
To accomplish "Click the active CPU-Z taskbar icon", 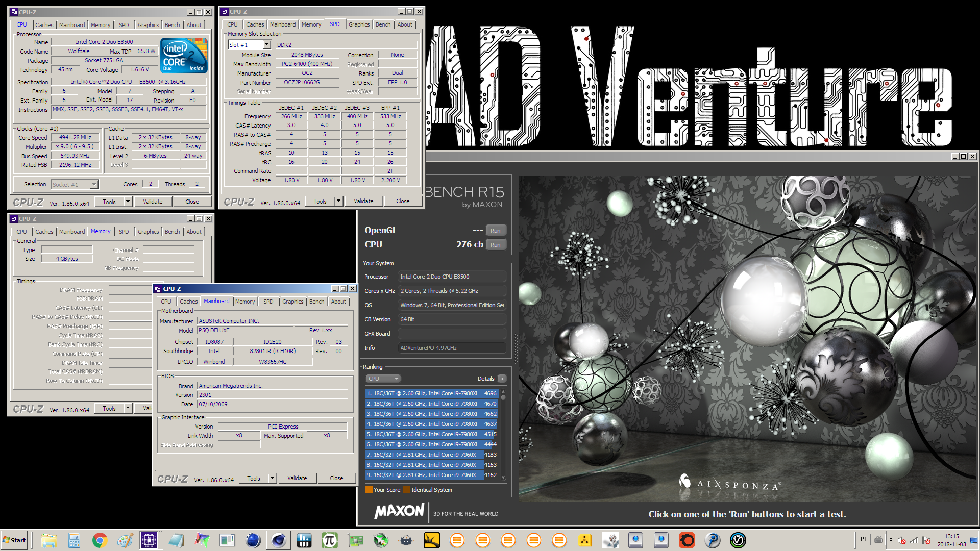I will click(x=149, y=540).
